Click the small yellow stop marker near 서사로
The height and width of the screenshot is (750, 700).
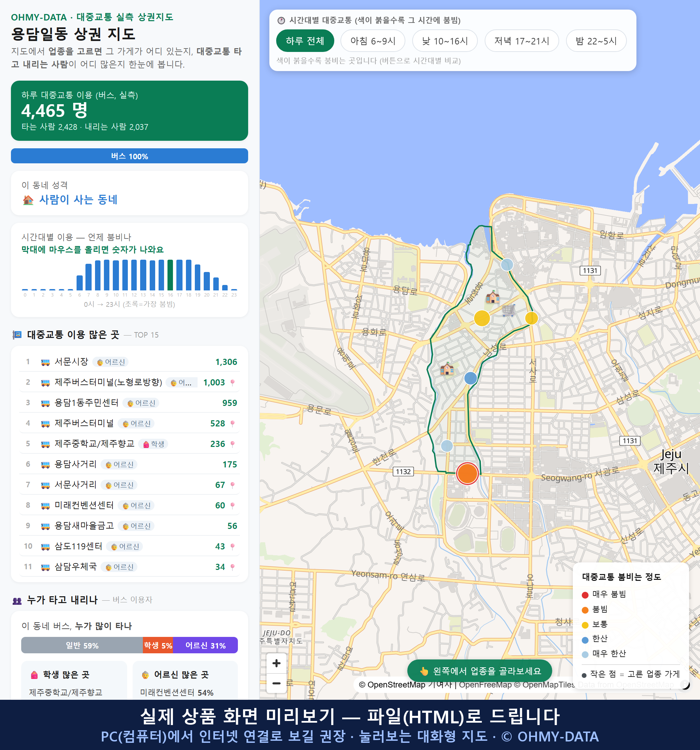(x=531, y=318)
